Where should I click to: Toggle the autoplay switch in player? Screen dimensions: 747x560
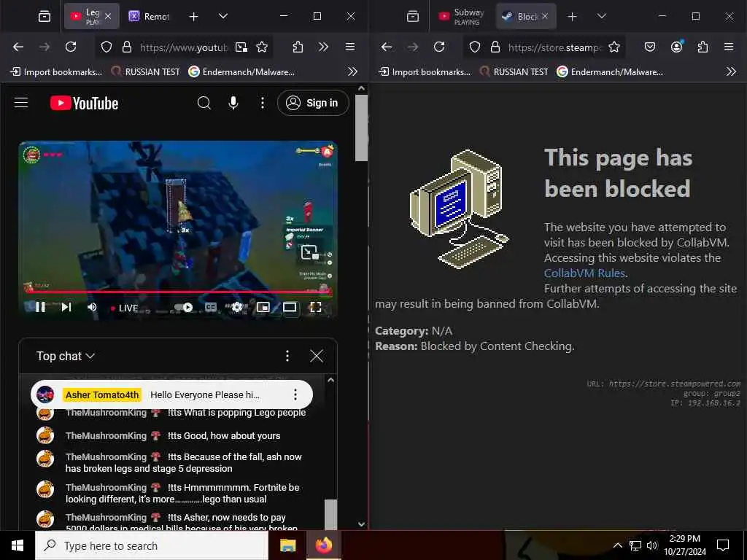tap(184, 308)
